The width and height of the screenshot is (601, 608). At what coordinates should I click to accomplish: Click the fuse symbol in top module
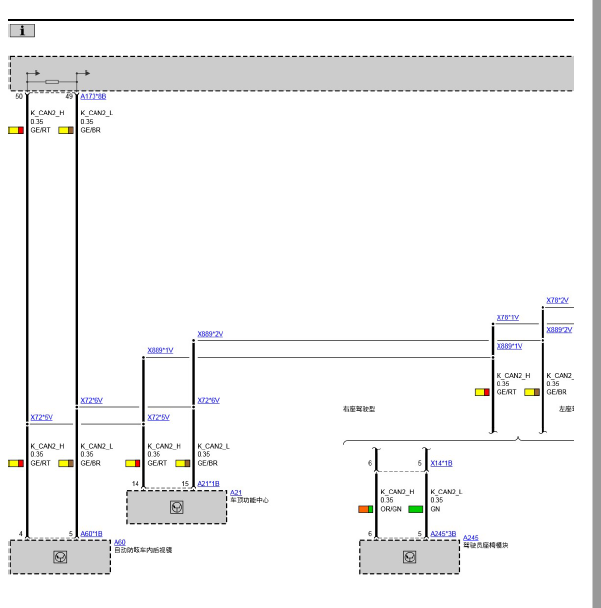pyautogui.click(x=52, y=82)
